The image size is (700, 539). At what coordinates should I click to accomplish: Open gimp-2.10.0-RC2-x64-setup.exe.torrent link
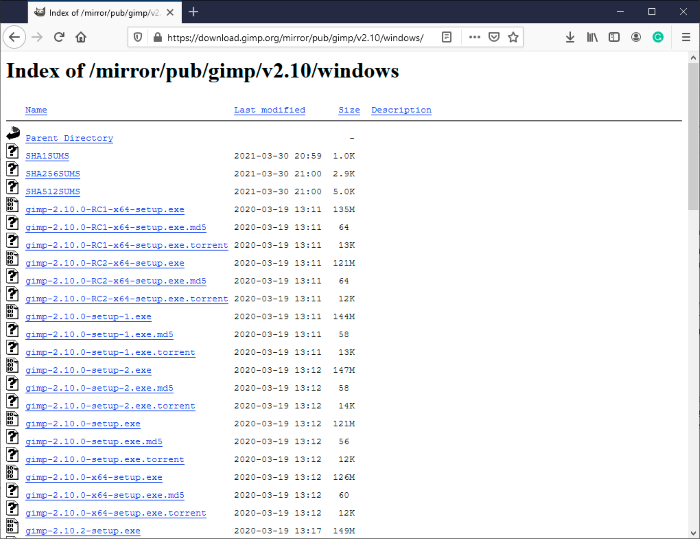click(127, 299)
